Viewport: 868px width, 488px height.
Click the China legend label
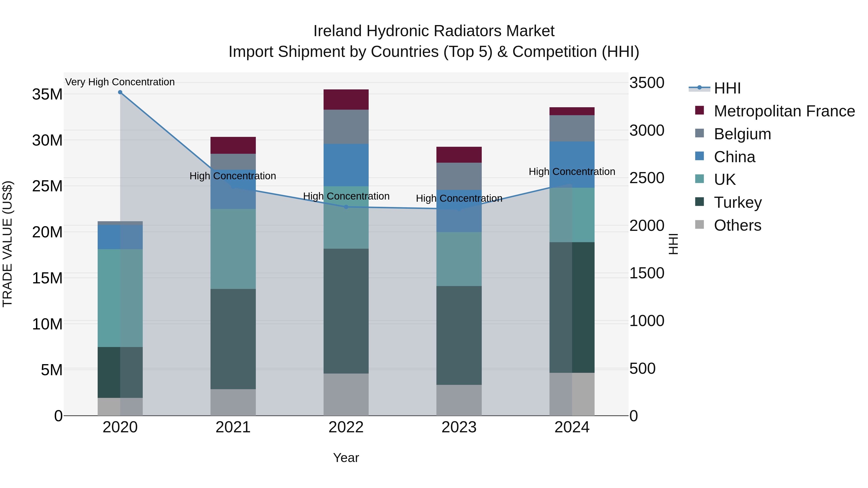pyautogui.click(x=735, y=157)
